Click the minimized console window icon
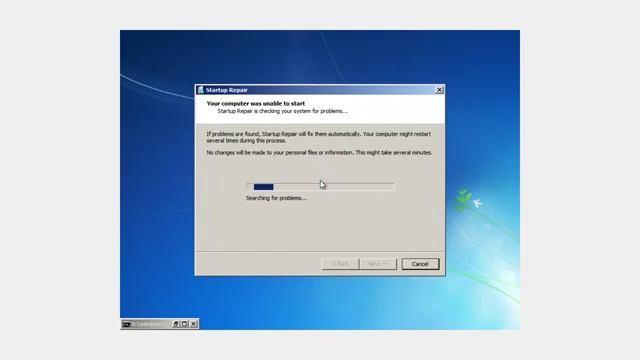The height and width of the screenshot is (360, 640). 127,324
